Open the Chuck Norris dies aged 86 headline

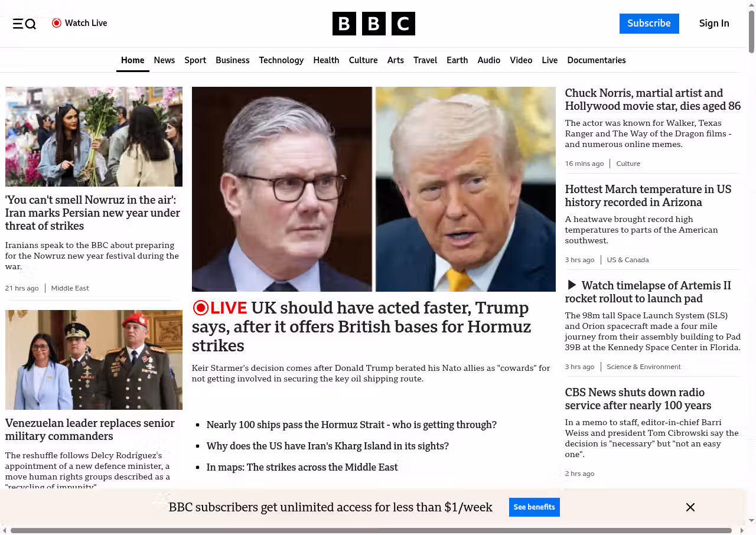click(x=653, y=99)
